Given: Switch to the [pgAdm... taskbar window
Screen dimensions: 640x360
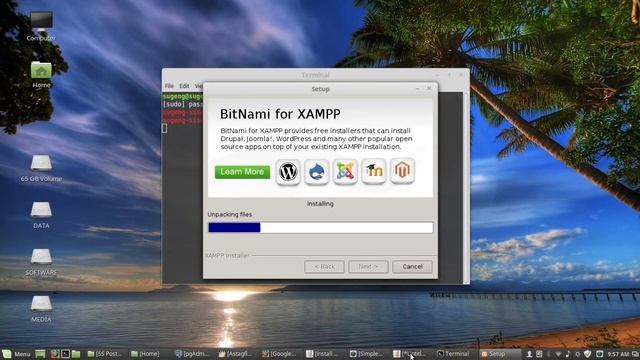Looking at the screenshot, I should pos(192,354).
